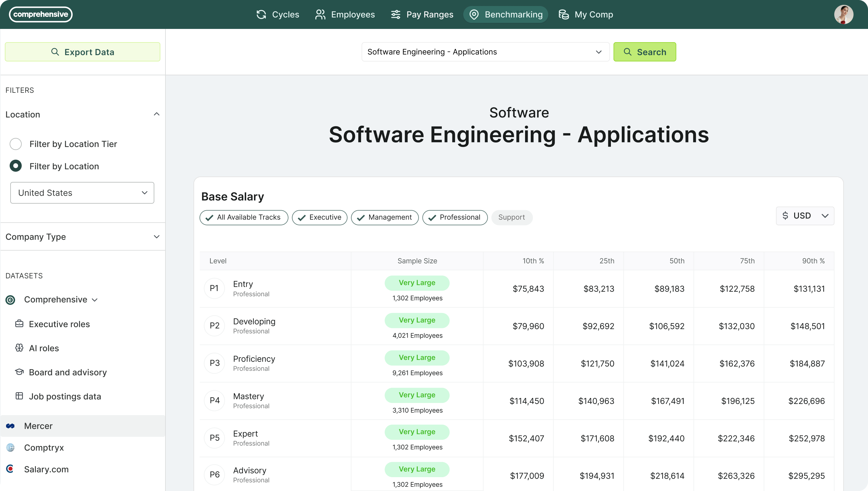The image size is (868, 491).
Task: Switch to the Mercer dataset
Action: pyautogui.click(x=38, y=426)
